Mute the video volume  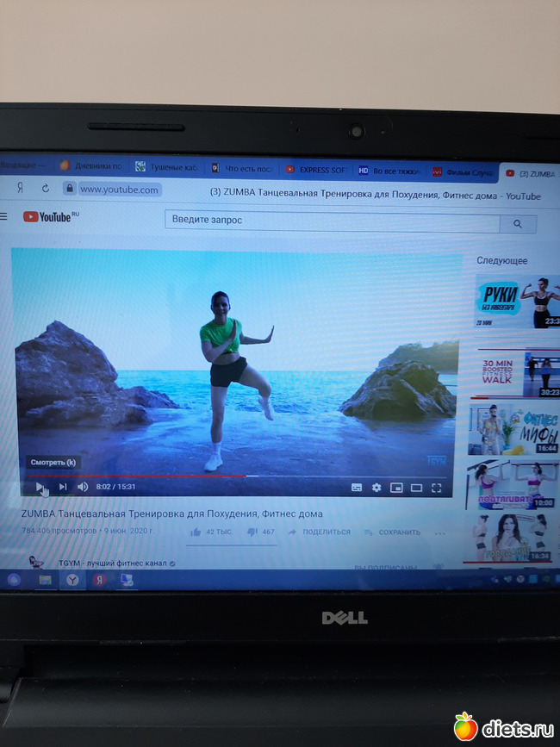click(83, 487)
